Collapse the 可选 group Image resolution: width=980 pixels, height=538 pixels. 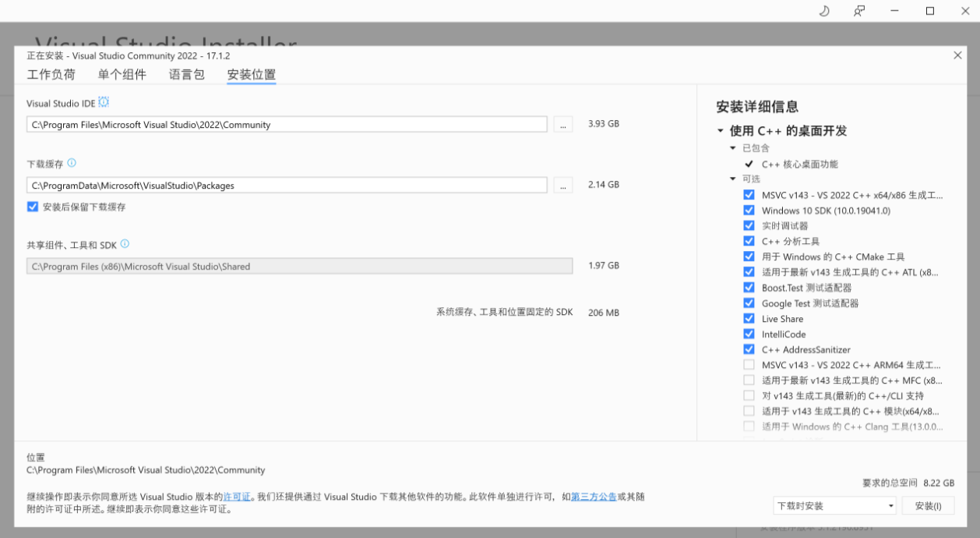pos(732,179)
